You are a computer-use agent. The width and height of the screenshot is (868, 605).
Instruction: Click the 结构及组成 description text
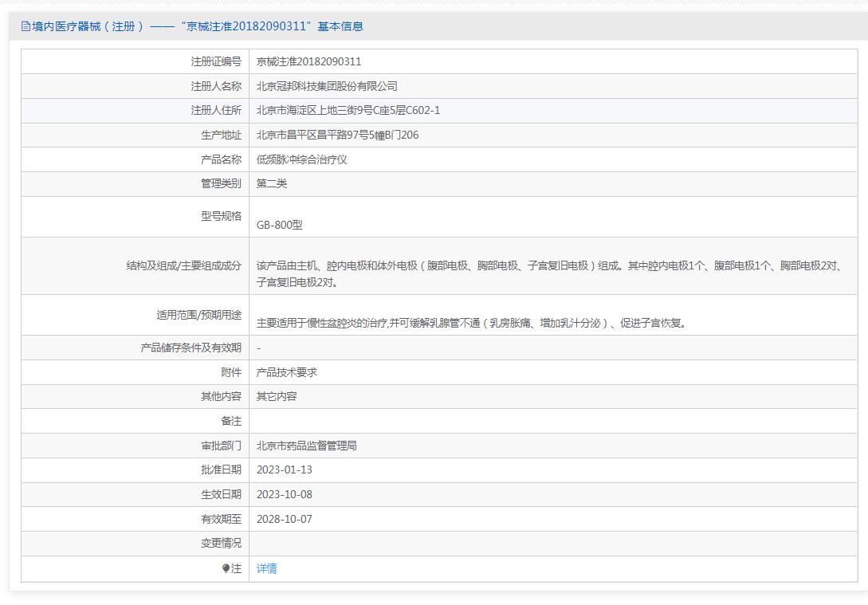tap(549, 274)
